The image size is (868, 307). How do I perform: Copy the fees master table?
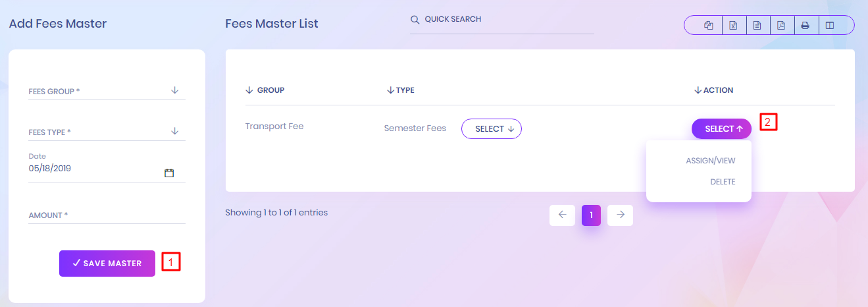(709, 26)
